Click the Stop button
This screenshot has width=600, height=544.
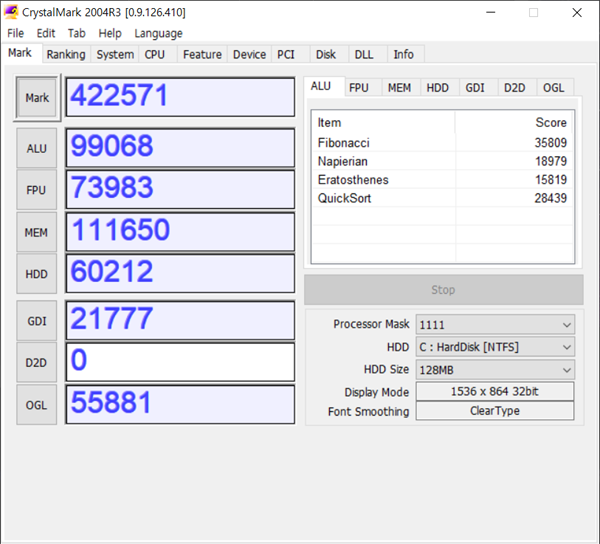click(x=443, y=290)
